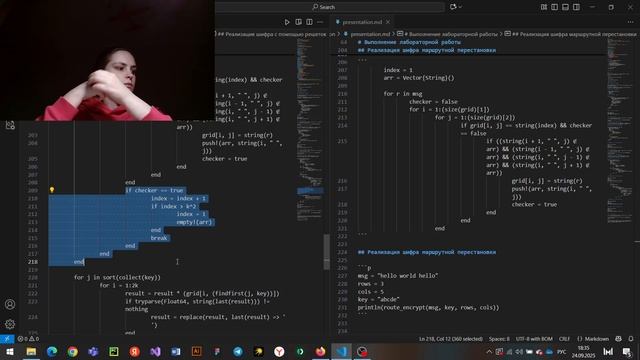This screenshot has width=640, height=360.
Task: Close the presentation.md tab
Action: click(x=388, y=22)
